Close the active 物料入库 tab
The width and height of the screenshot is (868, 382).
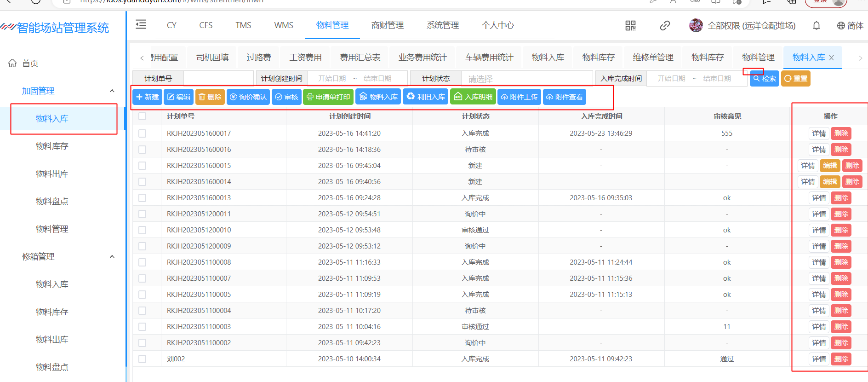click(x=831, y=58)
